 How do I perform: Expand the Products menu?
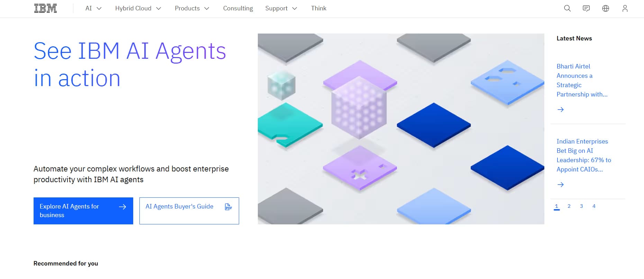192,8
